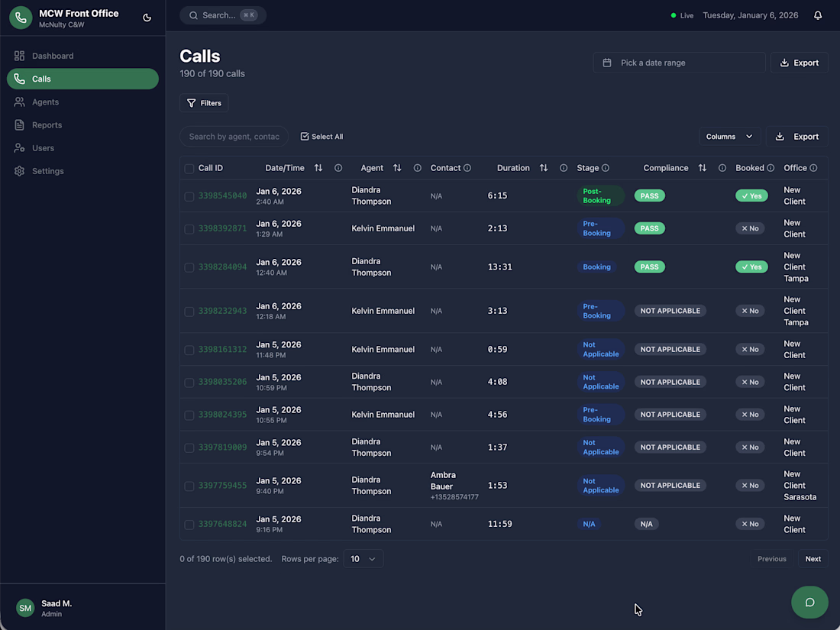
Task: Open call ID 3398024395 link
Action: coord(222,415)
